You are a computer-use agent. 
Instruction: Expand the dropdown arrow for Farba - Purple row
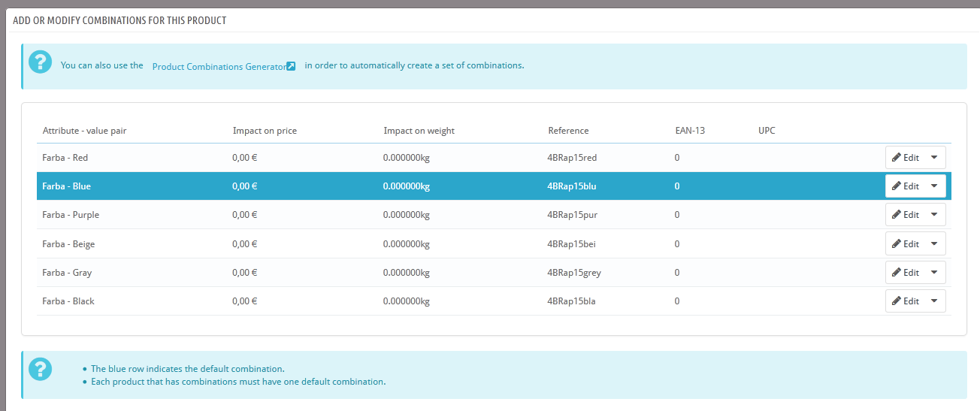(934, 215)
